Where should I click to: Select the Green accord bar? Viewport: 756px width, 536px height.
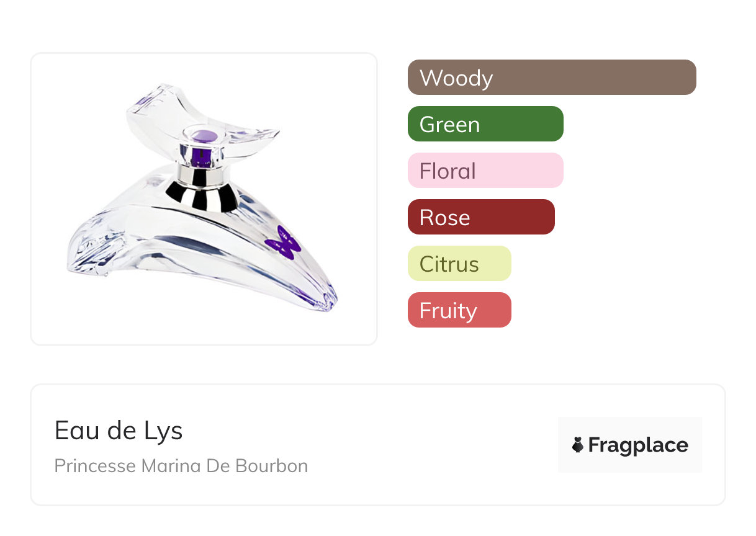(x=485, y=124)
